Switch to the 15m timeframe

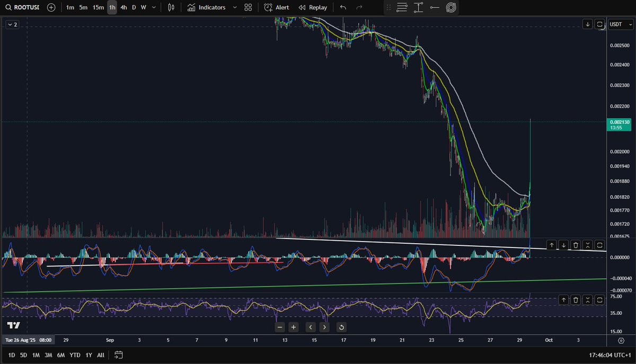pos(98,7)
